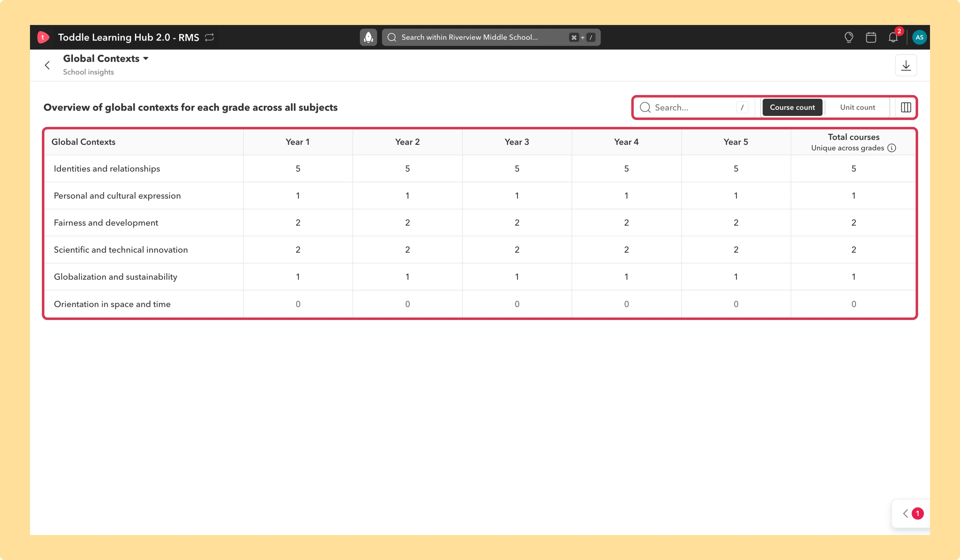Screen dimensions: 960x560
Task: Click the School insights subtitle
Action: (x=88, y=72)
